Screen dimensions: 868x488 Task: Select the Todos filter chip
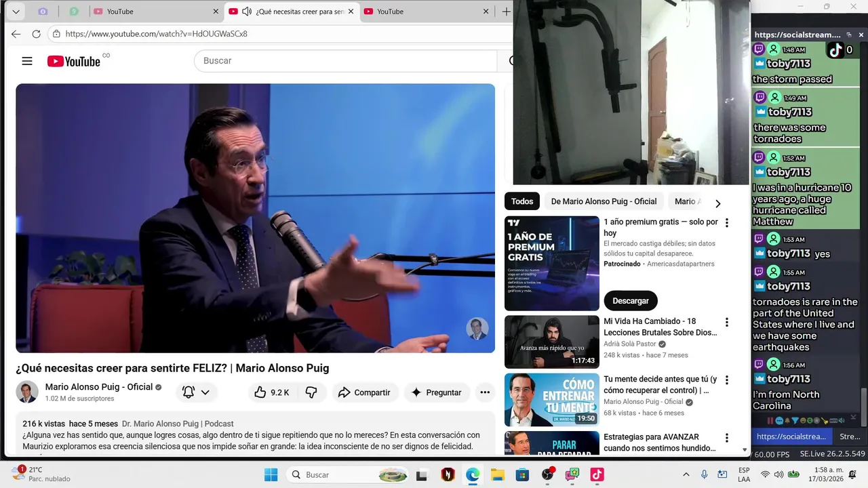[x=522, y=201]
